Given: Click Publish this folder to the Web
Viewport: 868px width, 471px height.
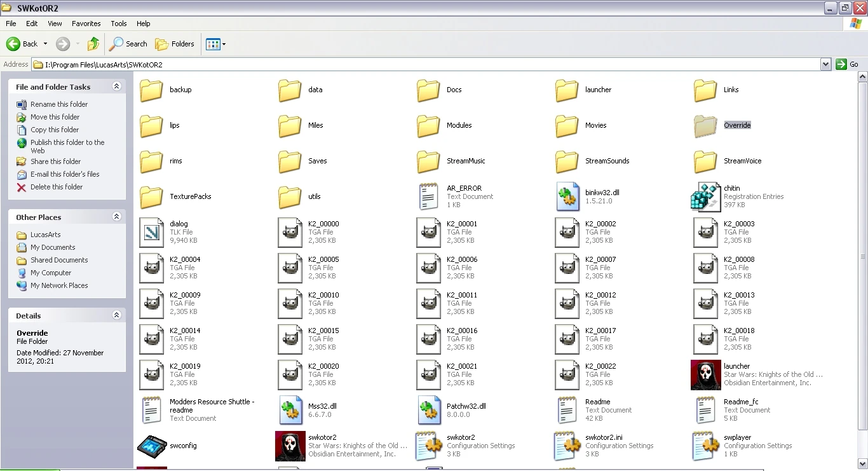Looking at the screenshot, I should point(67,146).
